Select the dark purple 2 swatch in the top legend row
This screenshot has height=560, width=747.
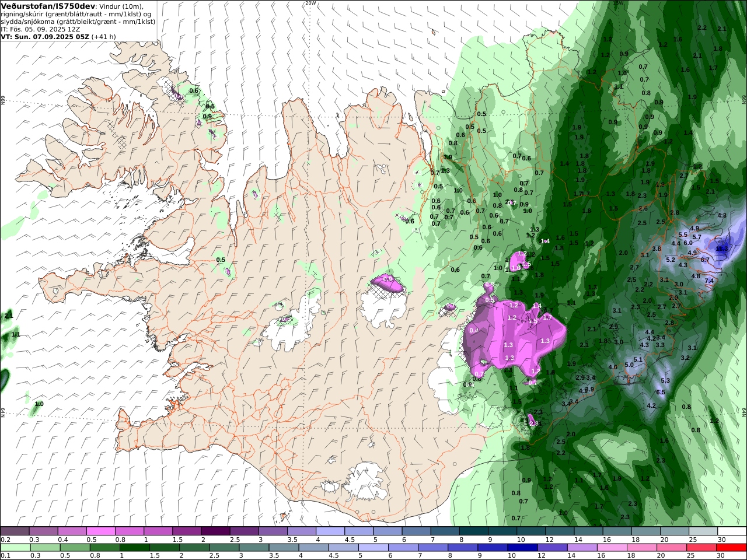point(215,531)
